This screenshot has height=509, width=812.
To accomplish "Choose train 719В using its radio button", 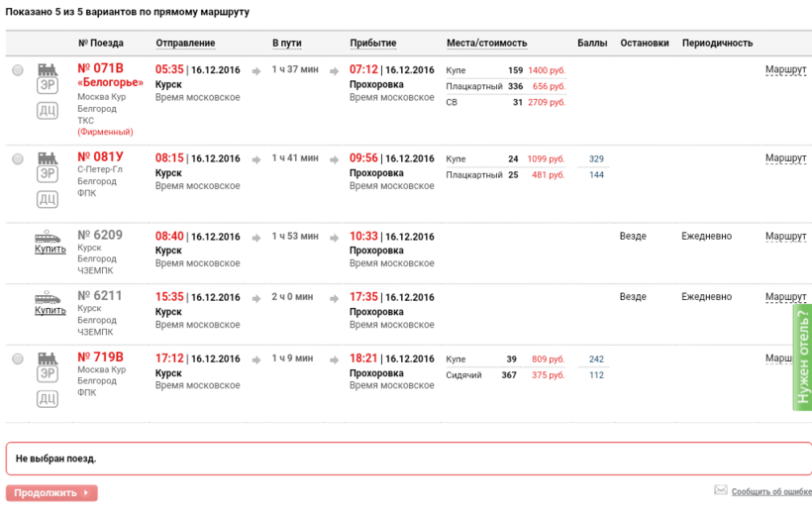I will [x=18, y=358].
